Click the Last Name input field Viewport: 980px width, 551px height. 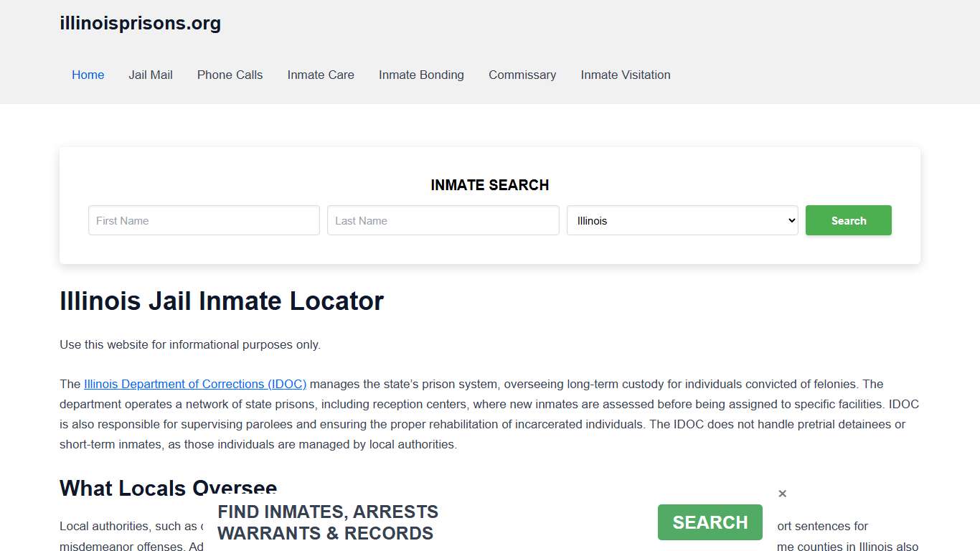coord(443,220)
